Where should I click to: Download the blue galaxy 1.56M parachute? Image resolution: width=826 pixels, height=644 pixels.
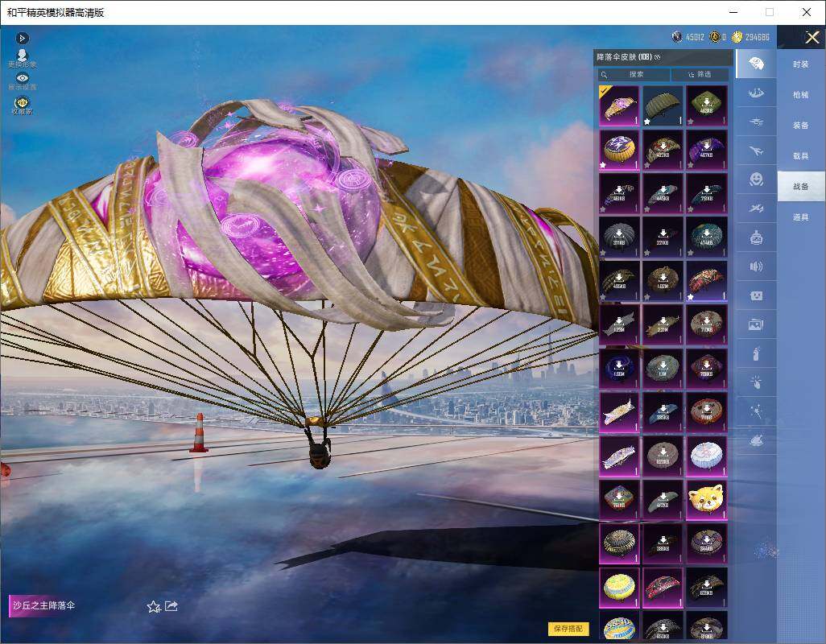(619, 368)
